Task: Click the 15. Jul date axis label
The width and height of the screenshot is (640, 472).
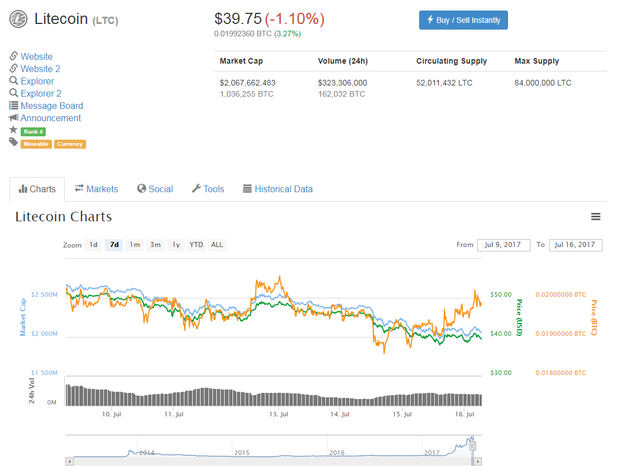Action: (x=402, y=414)
